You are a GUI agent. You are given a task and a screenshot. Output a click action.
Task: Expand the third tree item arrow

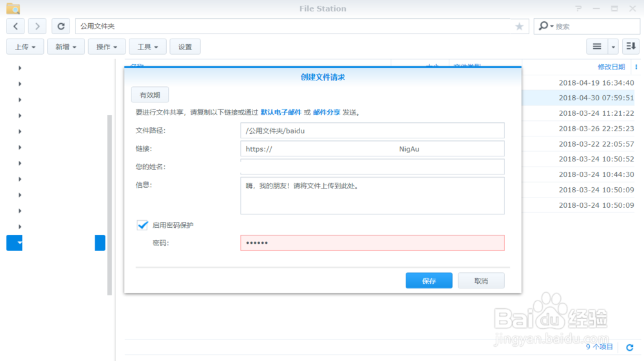pyautogui.click(x=20, y=100)
